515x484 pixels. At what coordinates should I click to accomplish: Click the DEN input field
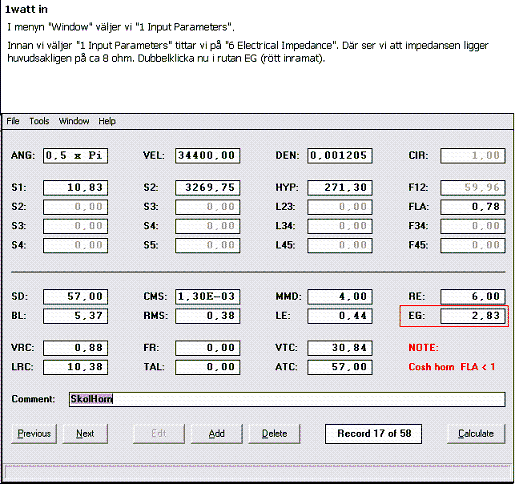click(x=340, y=156)
